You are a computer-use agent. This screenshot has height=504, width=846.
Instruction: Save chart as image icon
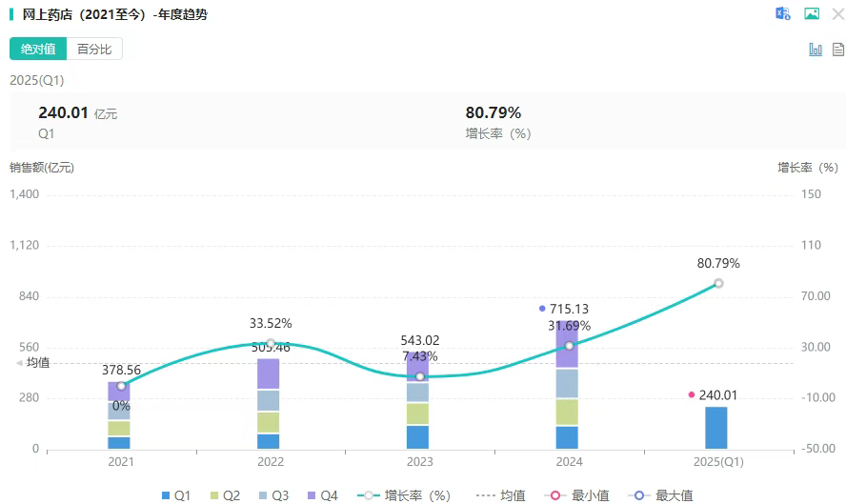click(x=812, y=13)
